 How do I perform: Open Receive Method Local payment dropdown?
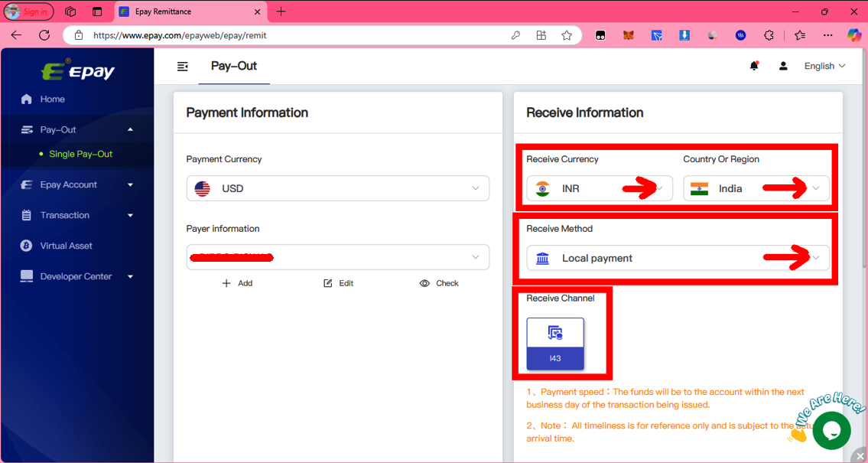coord(678,258)
